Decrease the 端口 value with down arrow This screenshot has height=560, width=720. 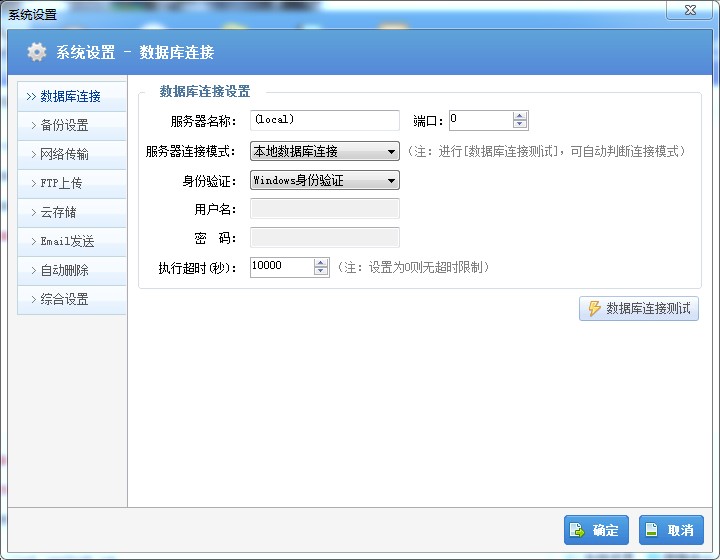tap(520, 125)
